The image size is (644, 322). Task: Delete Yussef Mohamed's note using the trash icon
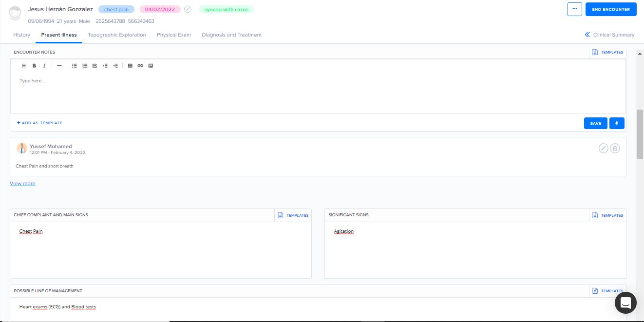(x=615, y=149)
